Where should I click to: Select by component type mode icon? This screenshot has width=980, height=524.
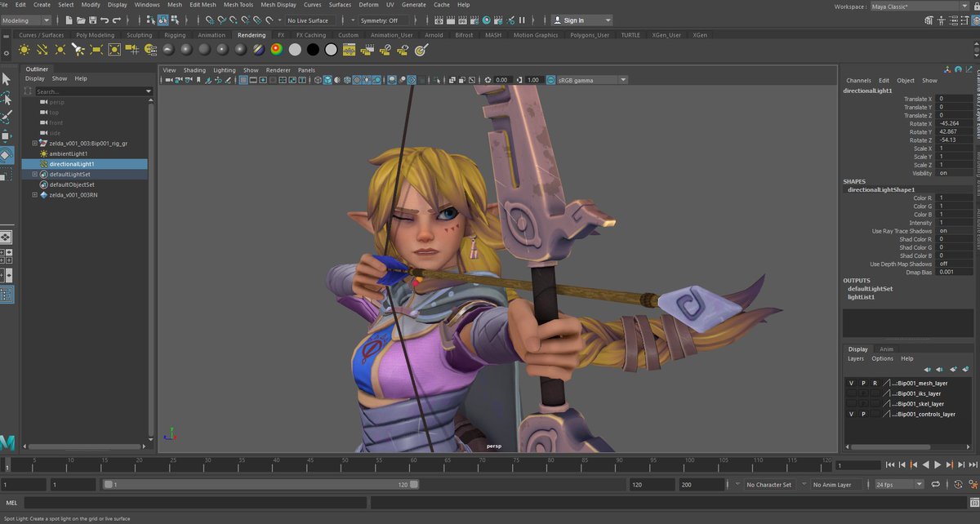pyautogui.click(x=175, y=20)
